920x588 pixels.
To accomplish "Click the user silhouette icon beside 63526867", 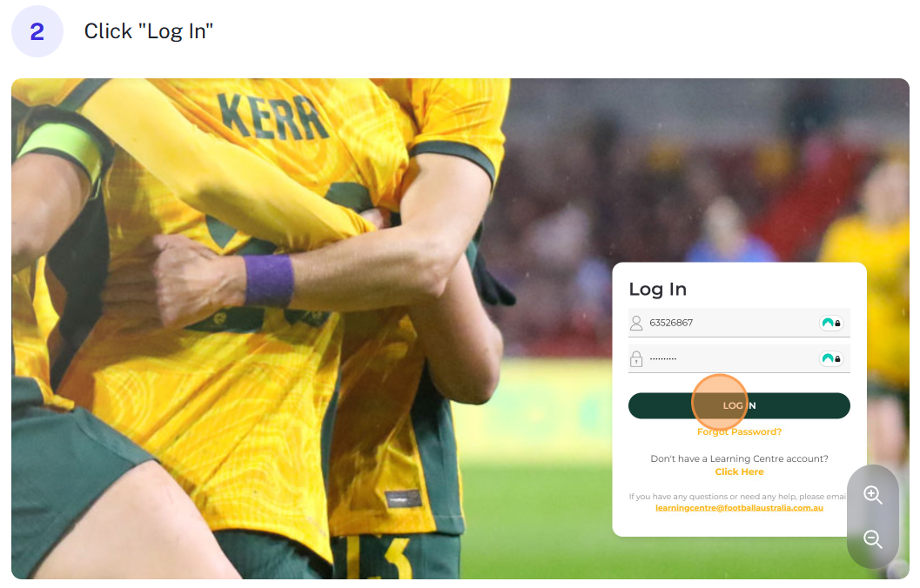I will (636, 323).
